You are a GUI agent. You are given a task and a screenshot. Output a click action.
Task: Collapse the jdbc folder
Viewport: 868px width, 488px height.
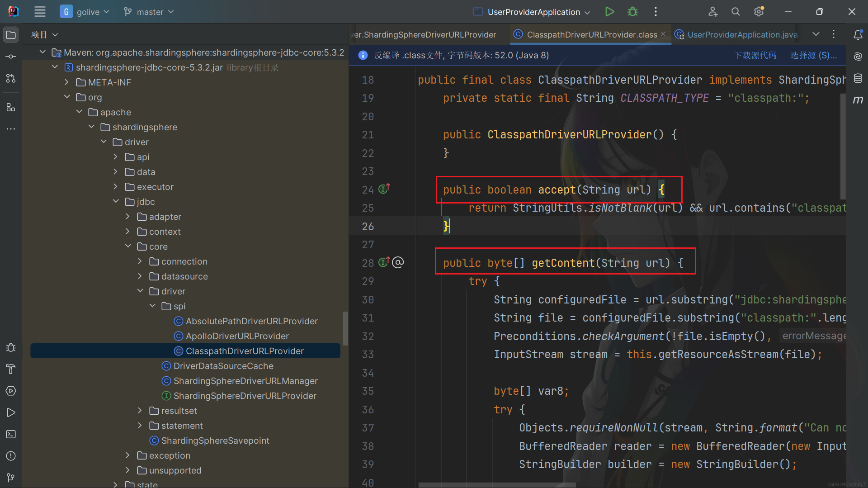pos(116,201)
